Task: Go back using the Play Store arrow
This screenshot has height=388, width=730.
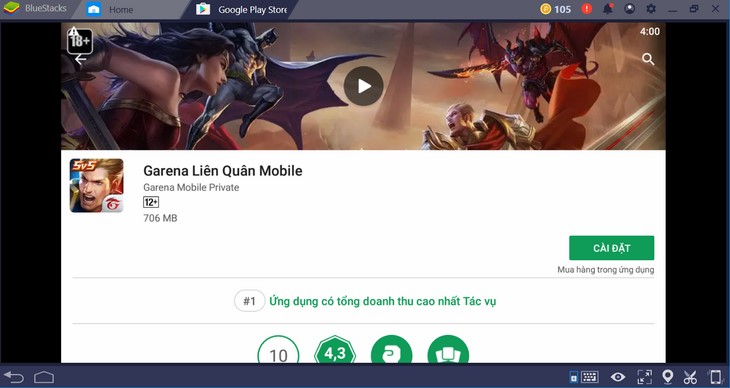Action: 81,60
